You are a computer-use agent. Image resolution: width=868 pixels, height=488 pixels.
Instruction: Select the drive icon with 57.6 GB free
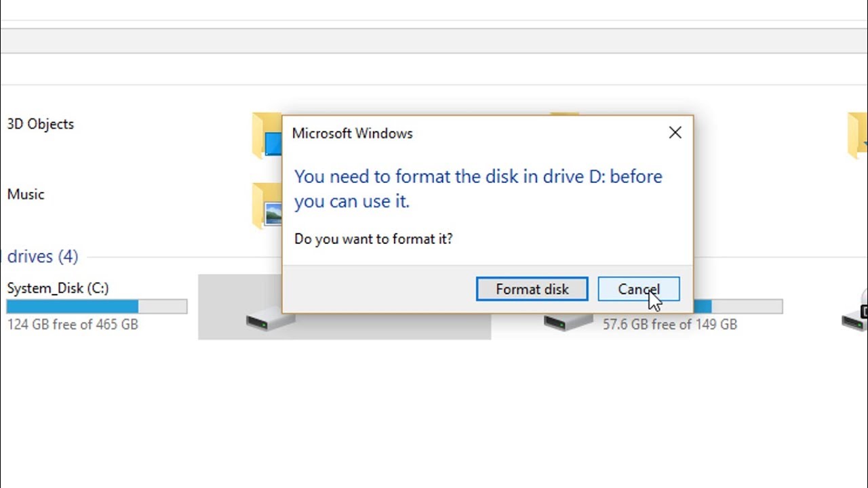pyautogui.click(x=568, y=321)
